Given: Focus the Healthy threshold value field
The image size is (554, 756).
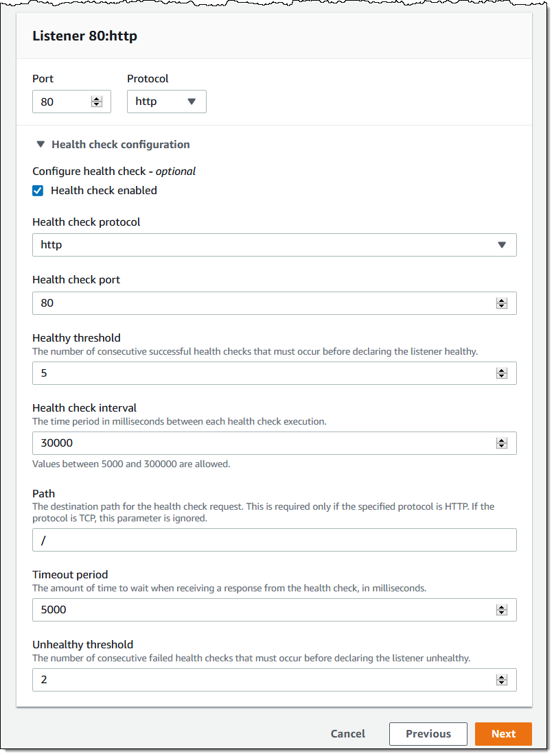Looking at the screenshot, I should coord(261,373).
